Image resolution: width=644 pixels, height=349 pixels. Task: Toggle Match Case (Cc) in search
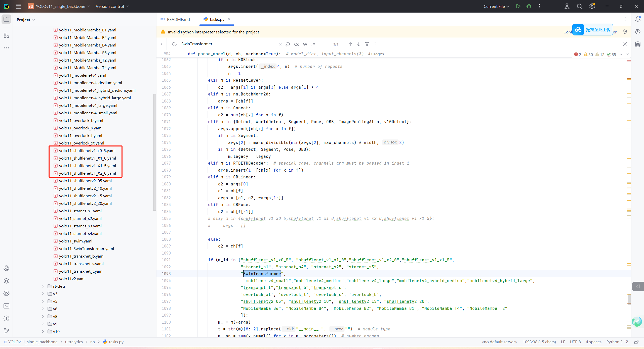[x=297, y=44]
